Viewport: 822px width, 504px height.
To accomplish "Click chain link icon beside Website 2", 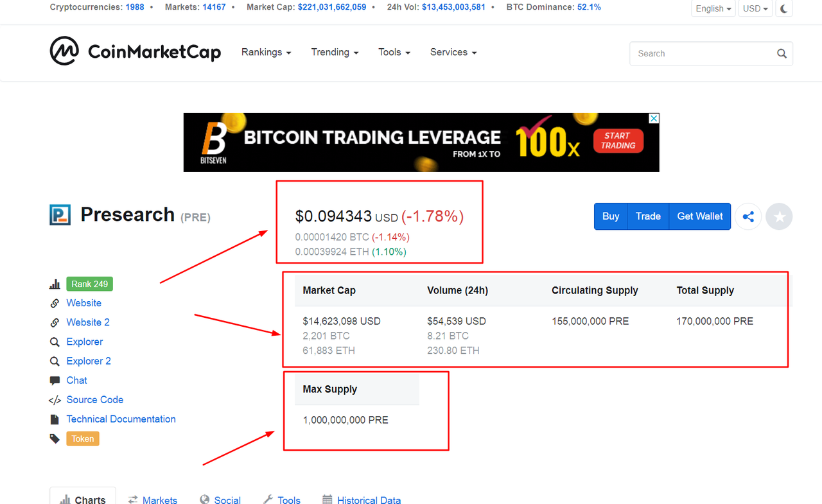I will [x=55, y=322].
